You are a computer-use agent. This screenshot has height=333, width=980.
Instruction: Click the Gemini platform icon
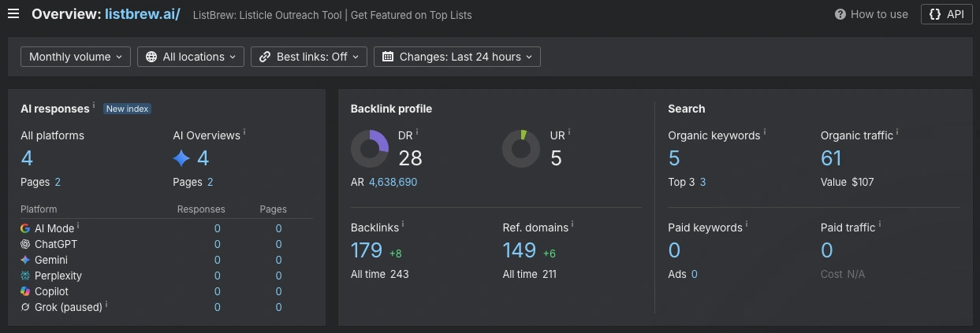(25, 260)
